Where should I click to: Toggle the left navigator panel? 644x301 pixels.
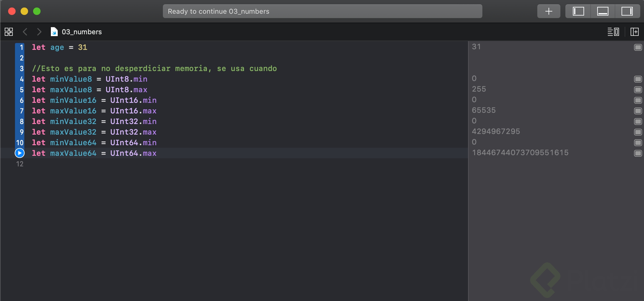coord(578,11)
